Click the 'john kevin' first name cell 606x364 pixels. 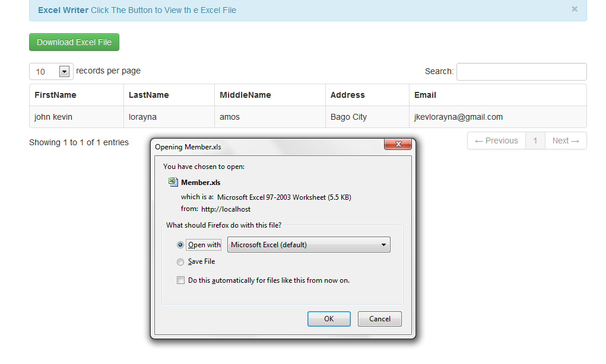pyautogui.click(x=77, y=117)
